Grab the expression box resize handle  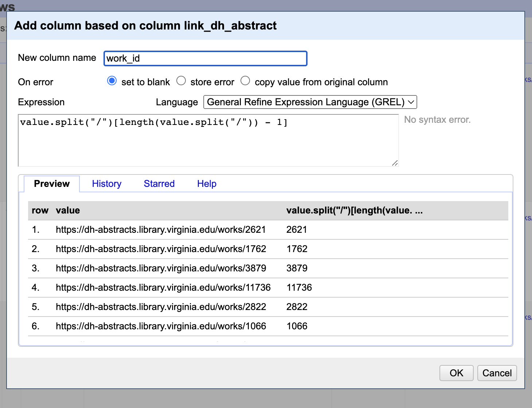[x=395, y=163]
